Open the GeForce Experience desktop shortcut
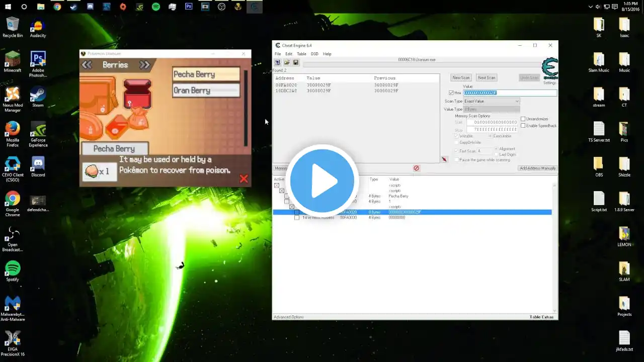 (x=38, y=134)
